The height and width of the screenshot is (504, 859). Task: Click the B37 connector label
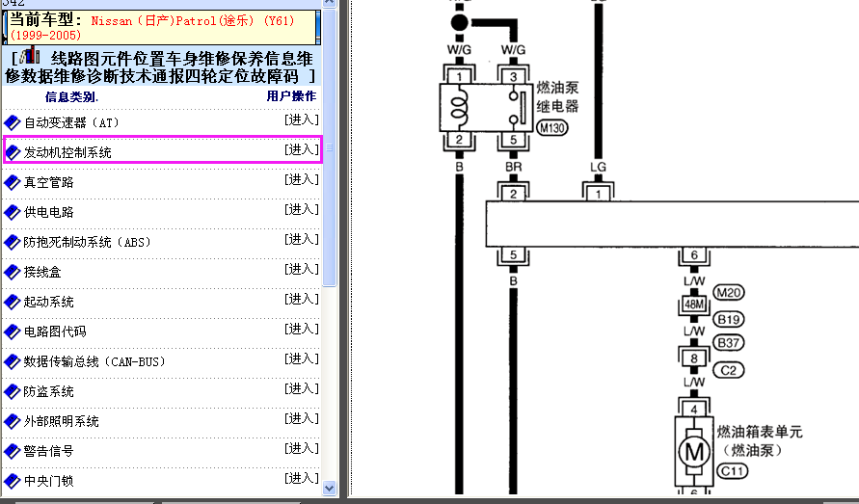tap(729, 343)
